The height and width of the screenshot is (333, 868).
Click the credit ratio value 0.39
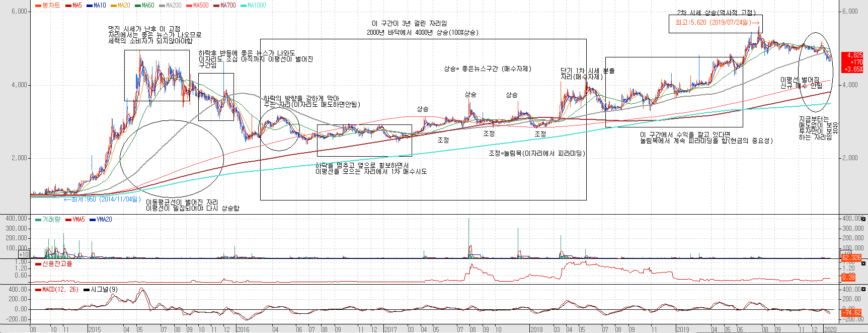[848, 277]
